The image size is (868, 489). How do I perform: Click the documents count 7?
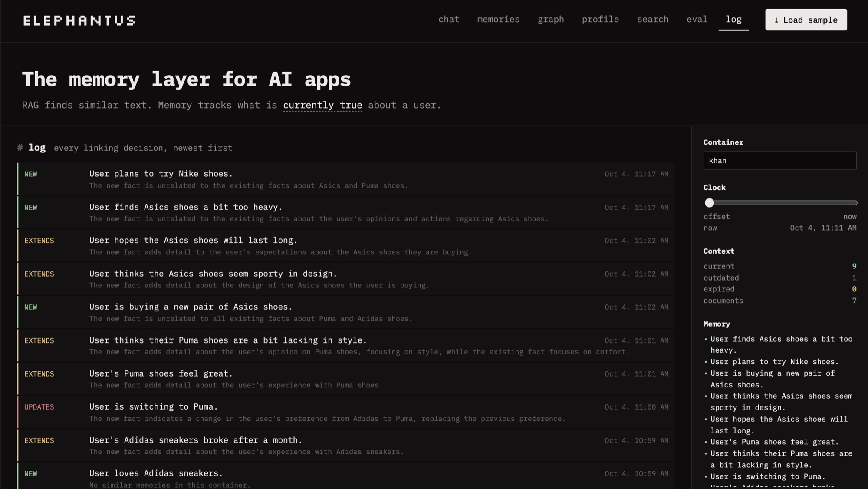coord(854,301)
